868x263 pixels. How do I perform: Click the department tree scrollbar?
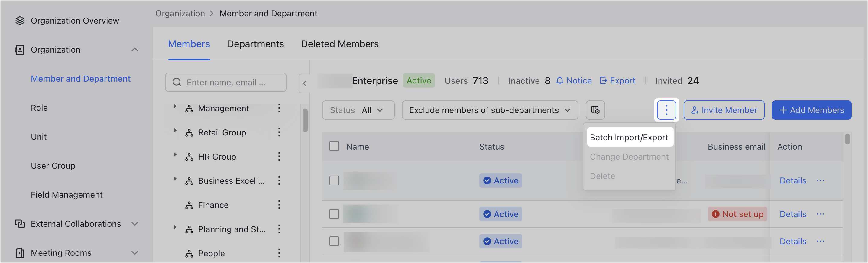[305, 120]
